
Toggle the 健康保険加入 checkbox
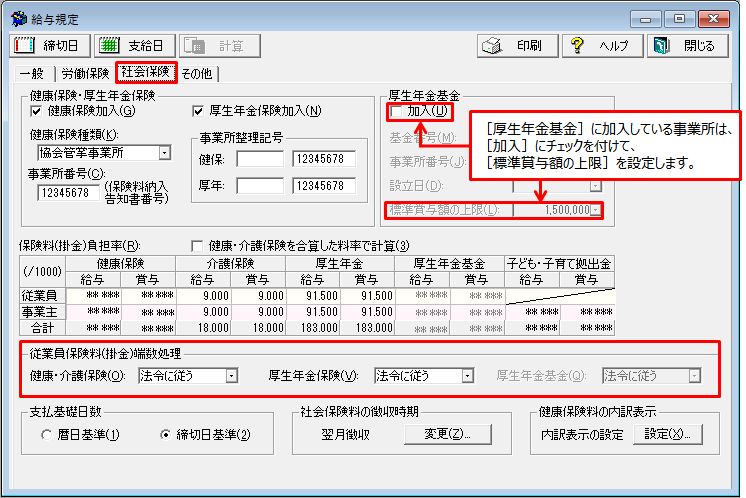(37, 111)
